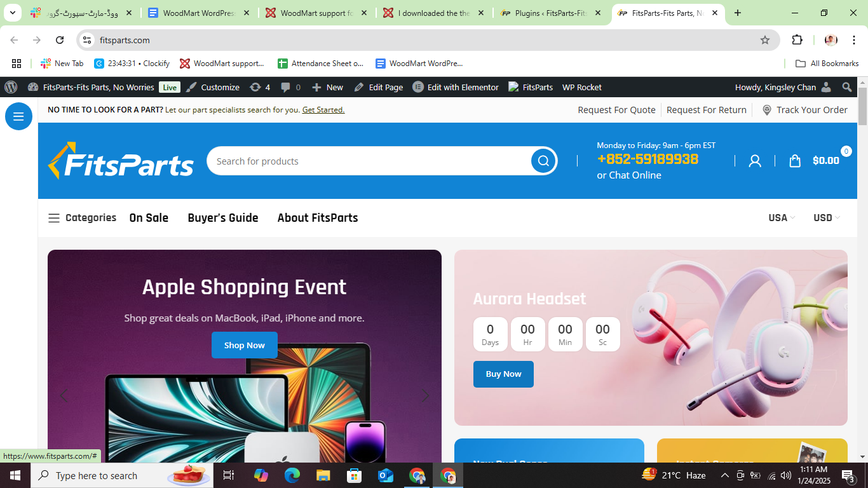Viewport: 868px width, 488px height.
Task: Click the page vertical scrollbar
Action: pos(862,107)
